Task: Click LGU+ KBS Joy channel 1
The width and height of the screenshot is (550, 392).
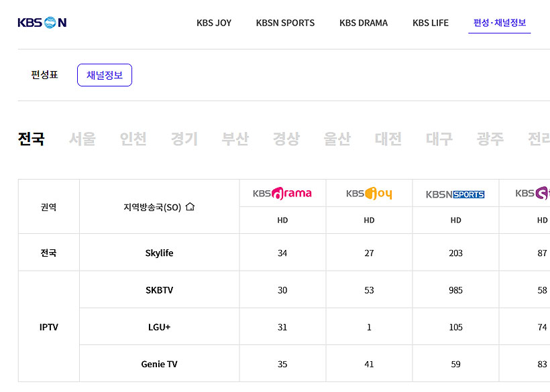Action: [x=369, y=327]
